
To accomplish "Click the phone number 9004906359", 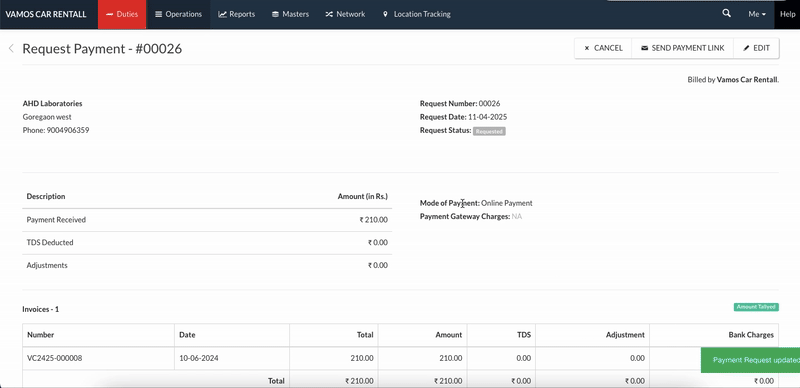I will pyautogui.click(x=68, y=130).
